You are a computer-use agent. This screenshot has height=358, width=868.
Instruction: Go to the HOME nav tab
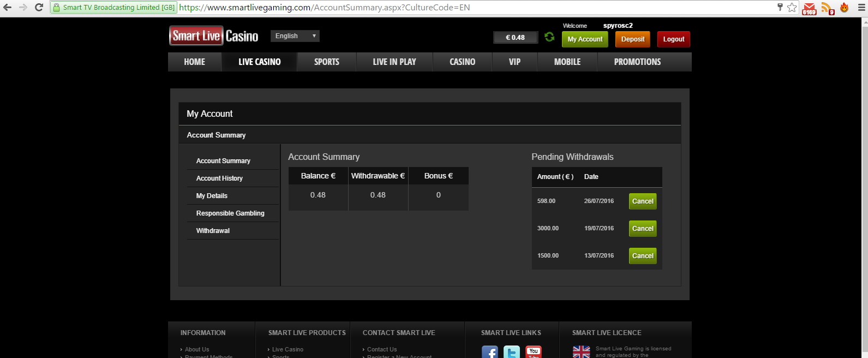[x=195, y=62]
